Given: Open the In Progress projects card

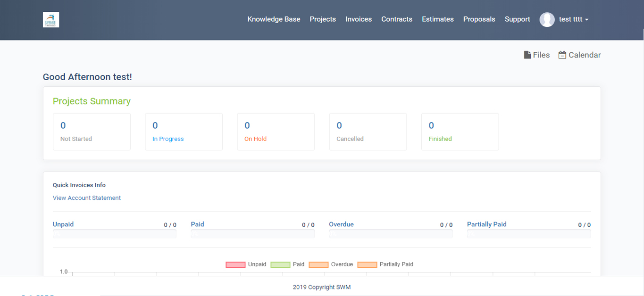Looking at the screenshot, I should [x=184, y=132].
